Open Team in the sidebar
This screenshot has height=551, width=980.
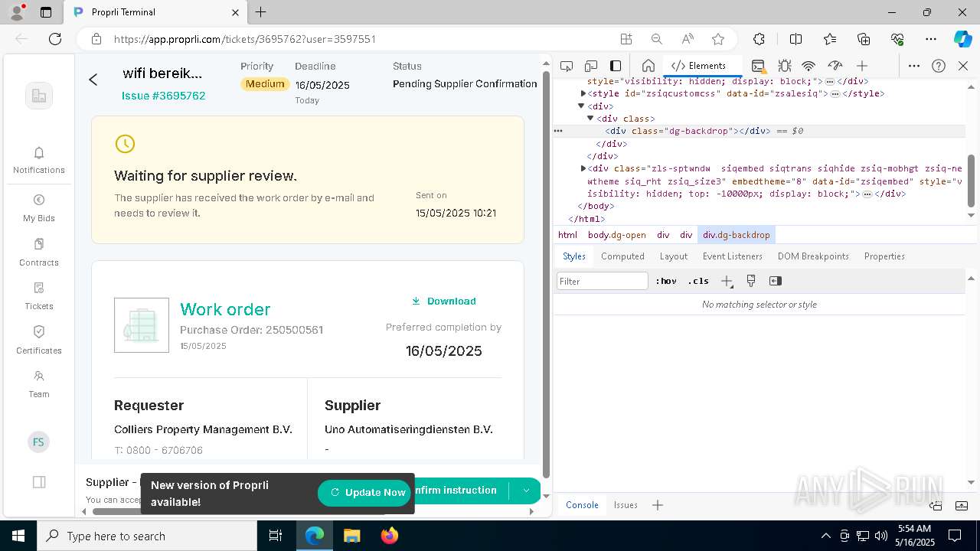pos(39,384)
